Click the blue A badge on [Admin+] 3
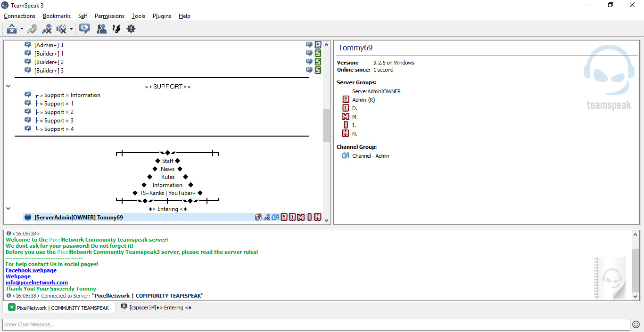Viewport: 644px width, 332px height. 318,45
